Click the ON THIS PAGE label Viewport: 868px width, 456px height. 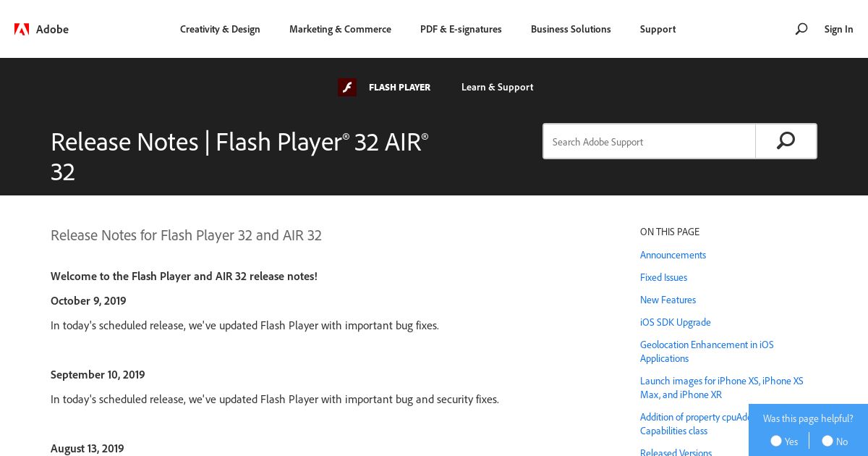point(670,232)
